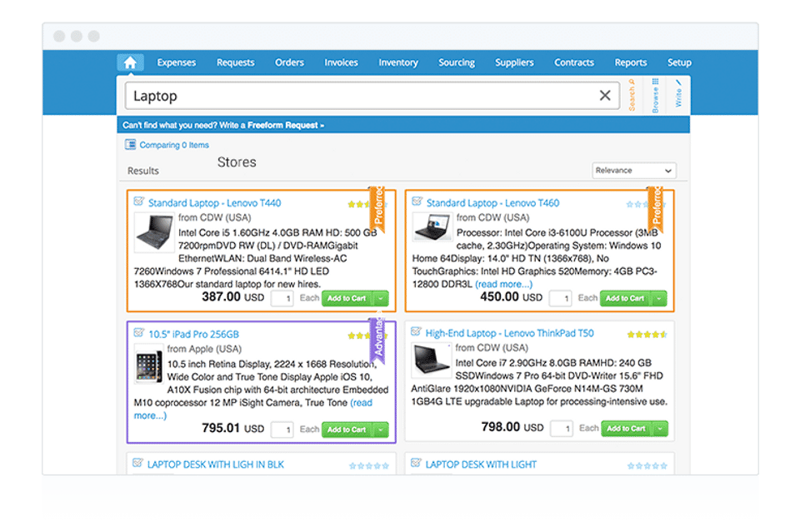
Task: Add Lenovo T440 to cart
Action: [347, 298]
